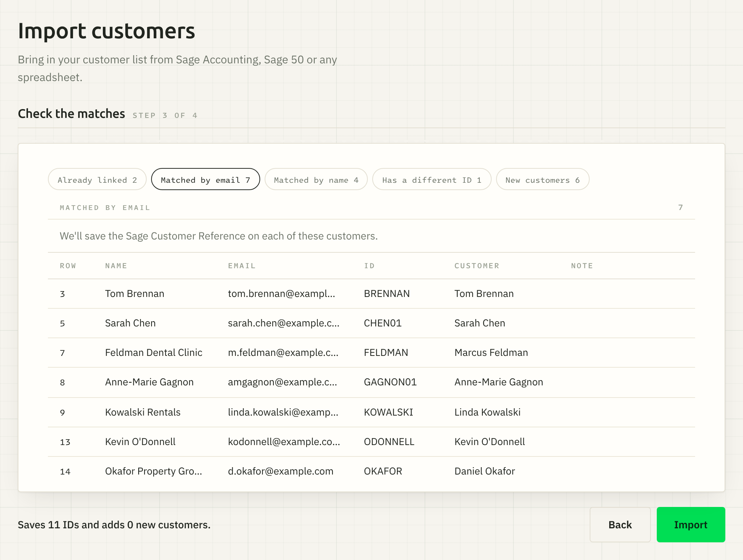
Task: Click the MATCHED BY EMAIL section heading
Action: 105,207
